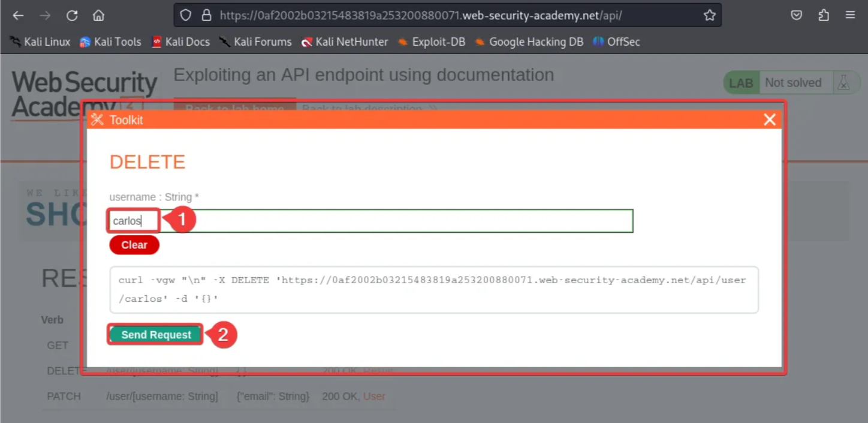Image resolution: width=868 pixels, height=423 pixels.
Task: Click the lab flask icon beside Not solved
Action: click(843, 82)
